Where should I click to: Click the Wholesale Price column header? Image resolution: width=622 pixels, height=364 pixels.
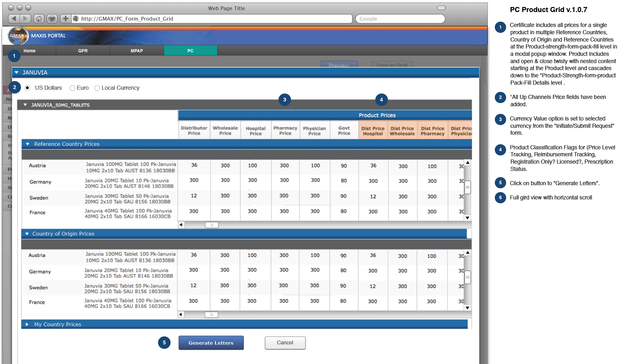225,130
